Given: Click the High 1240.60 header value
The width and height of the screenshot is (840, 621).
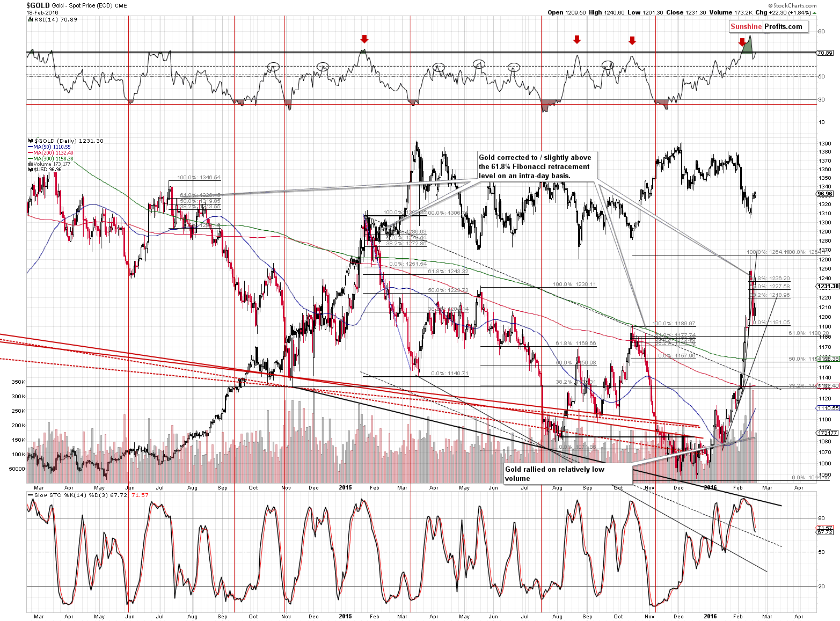Looking at the screenshot, I should [x=607, y=12].
